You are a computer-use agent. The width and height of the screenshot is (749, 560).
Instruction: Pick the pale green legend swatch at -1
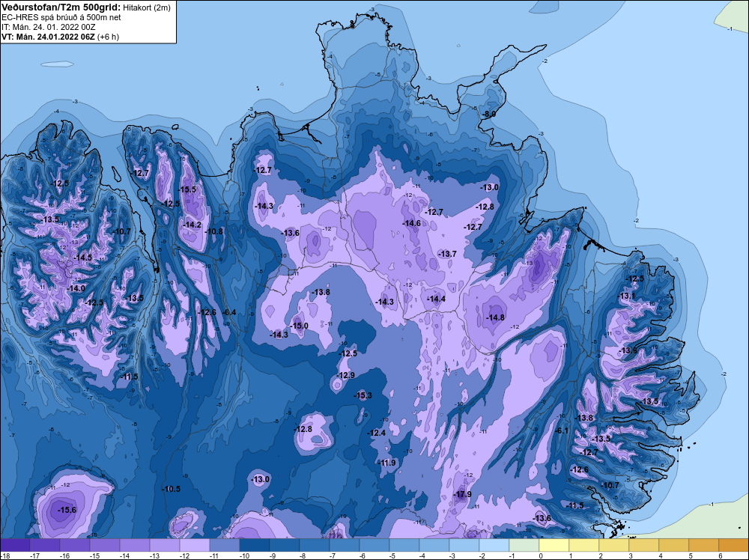pyautogui.click(x=524, y=545)
